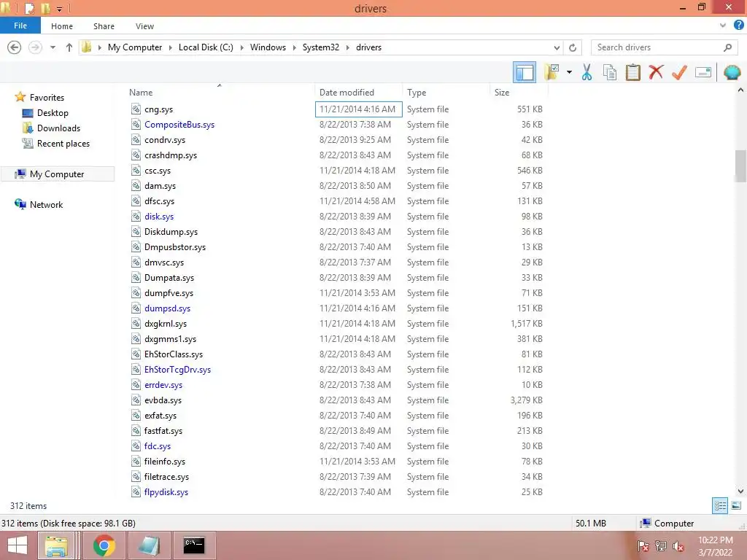
Task: Click the muted volume tray icon
Action: [x=678, y=546]
